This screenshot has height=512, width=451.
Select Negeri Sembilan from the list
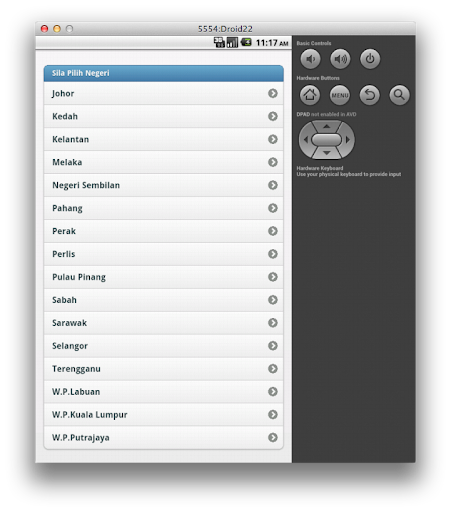163,185
